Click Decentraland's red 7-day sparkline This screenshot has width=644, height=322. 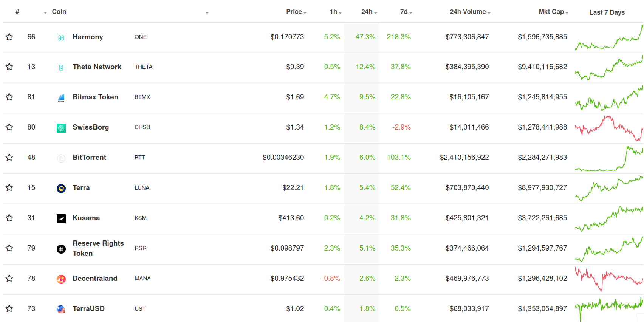coord(609,279)
